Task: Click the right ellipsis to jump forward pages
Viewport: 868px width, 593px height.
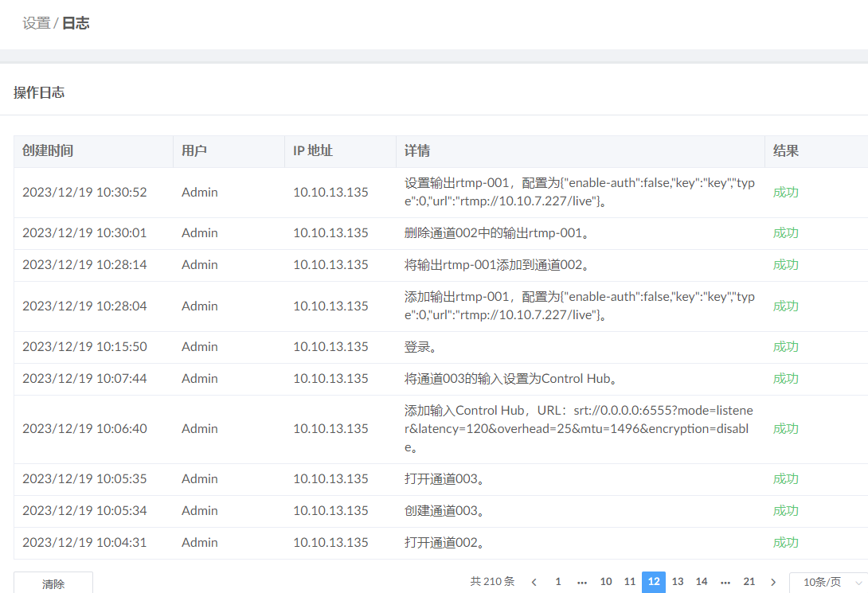Action: pos(725,582)
